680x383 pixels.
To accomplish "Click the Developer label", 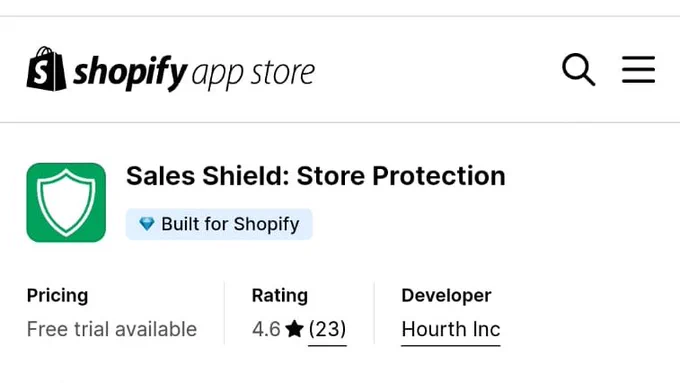I will pos(446,296).
